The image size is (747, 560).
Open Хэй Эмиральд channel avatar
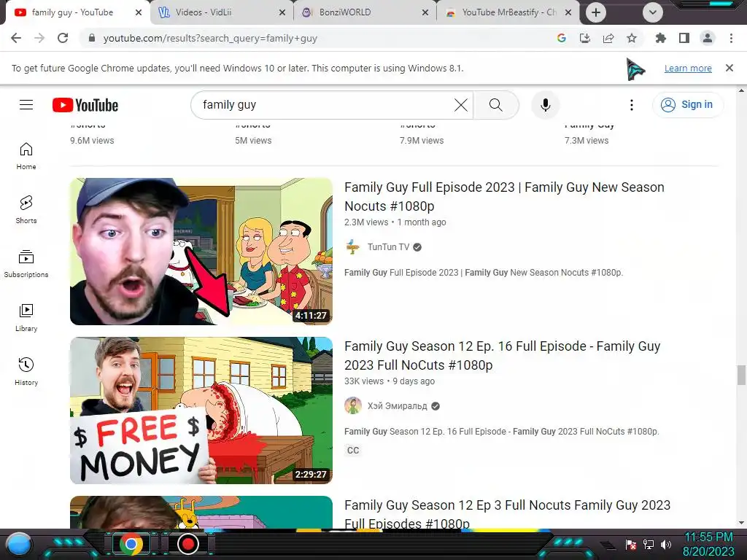coord(353,405)
